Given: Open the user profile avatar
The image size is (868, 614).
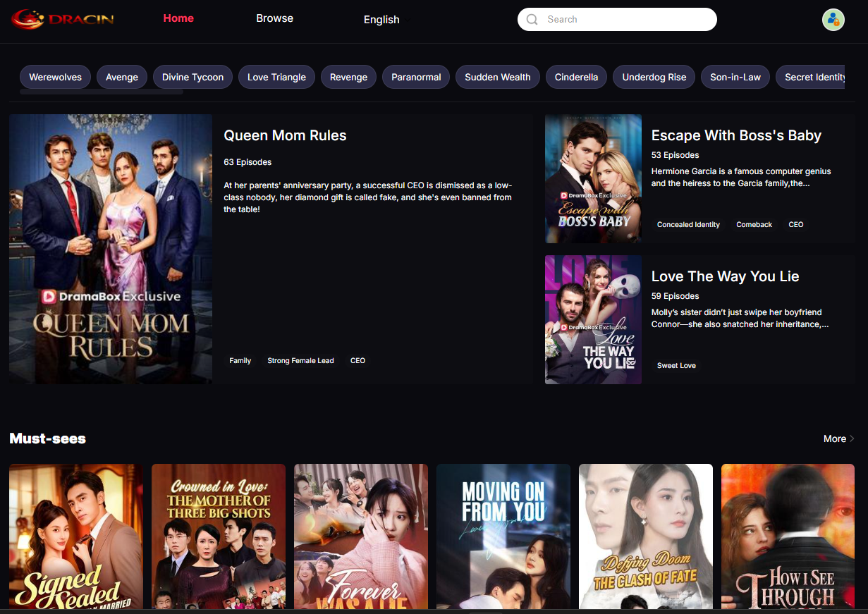Looking at the screenshot, I should click(x=833, y=20).
